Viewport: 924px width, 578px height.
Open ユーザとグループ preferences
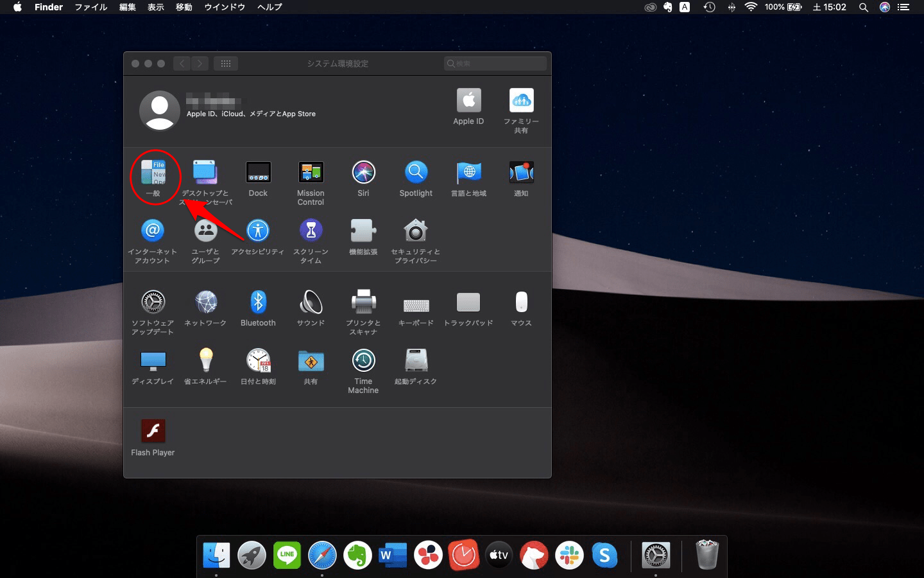click(x=205, y=231)
